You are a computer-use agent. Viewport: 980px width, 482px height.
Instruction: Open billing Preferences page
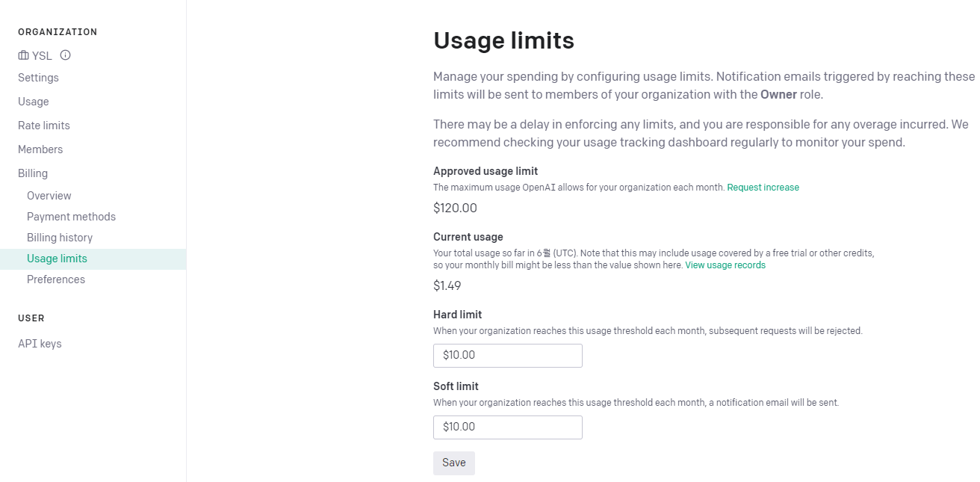coord(56,279)
